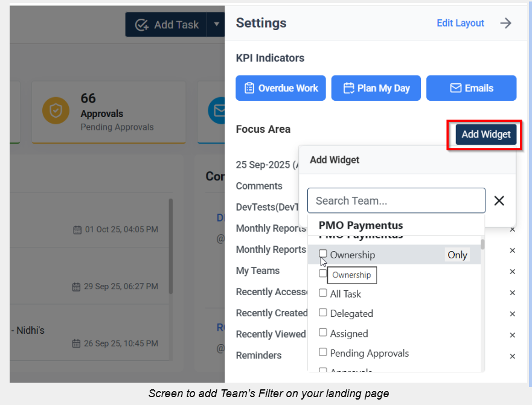Click the Edit Layout link
Image resolution: width=532 pixels, height=405 pixels.
click(x=460, y=24)
